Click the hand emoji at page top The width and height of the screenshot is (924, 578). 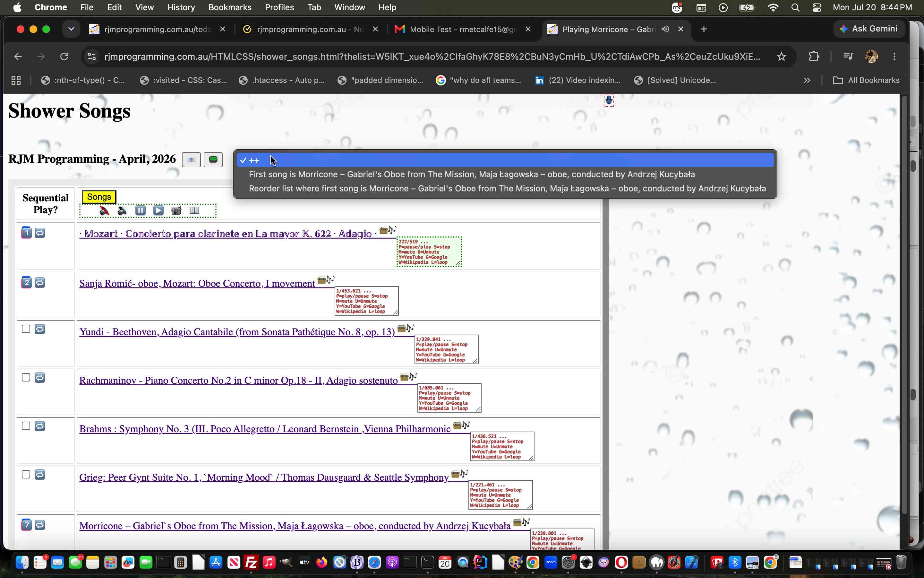click(609, 101)
